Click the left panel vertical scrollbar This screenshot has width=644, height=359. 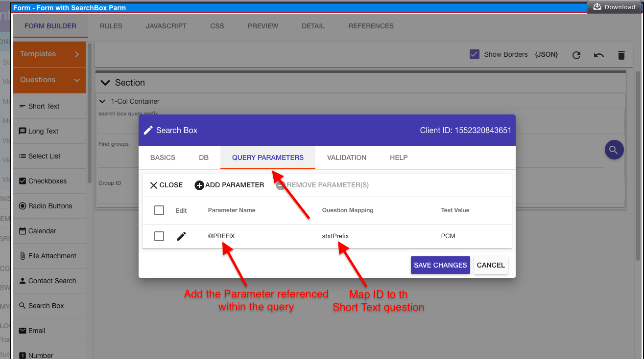point(90,112)
